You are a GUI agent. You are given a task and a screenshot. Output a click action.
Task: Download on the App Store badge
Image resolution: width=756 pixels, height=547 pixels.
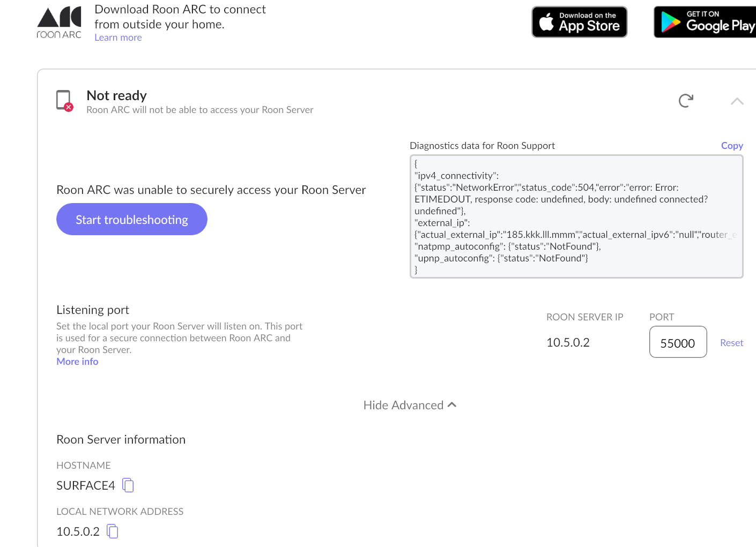pos(579,22)
